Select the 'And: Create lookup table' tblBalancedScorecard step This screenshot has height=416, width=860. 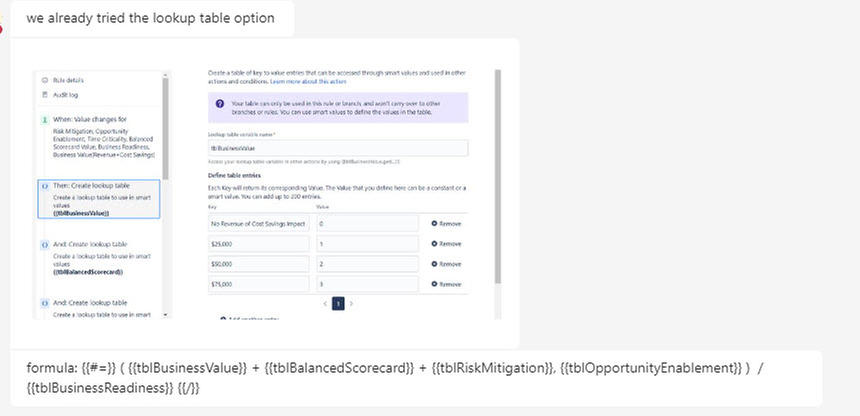[99, 257]
